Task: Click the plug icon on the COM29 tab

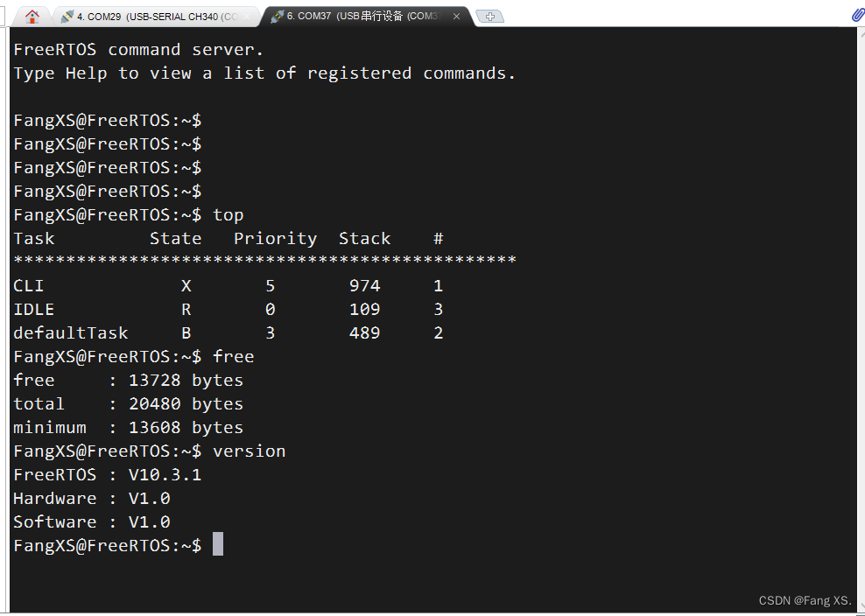Action: coord(68,15)
